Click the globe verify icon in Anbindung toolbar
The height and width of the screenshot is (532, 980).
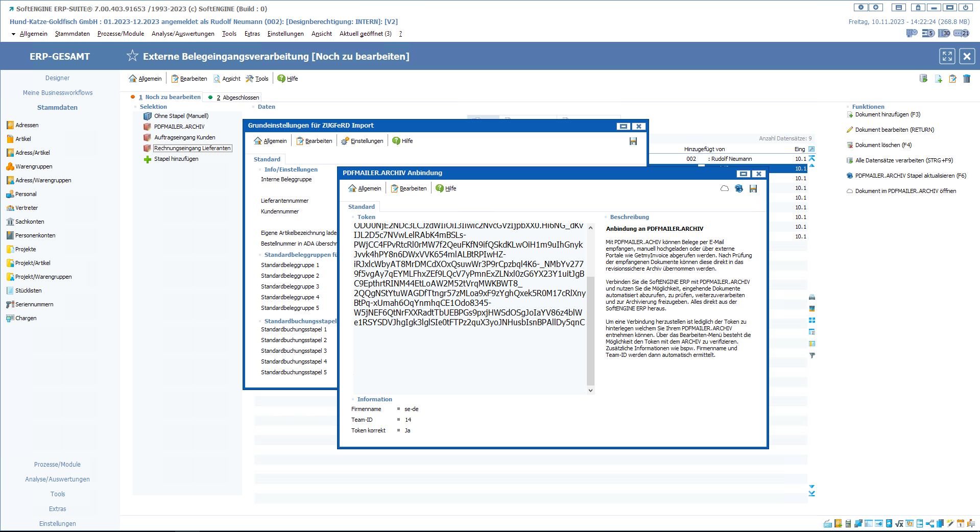738,188
